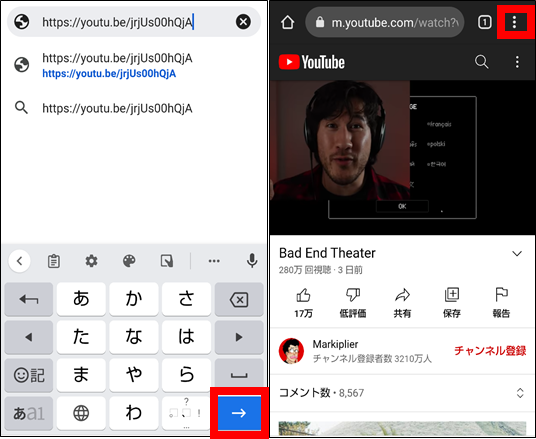Tap the undo arrow key on keyboard

tap(29, 299)
